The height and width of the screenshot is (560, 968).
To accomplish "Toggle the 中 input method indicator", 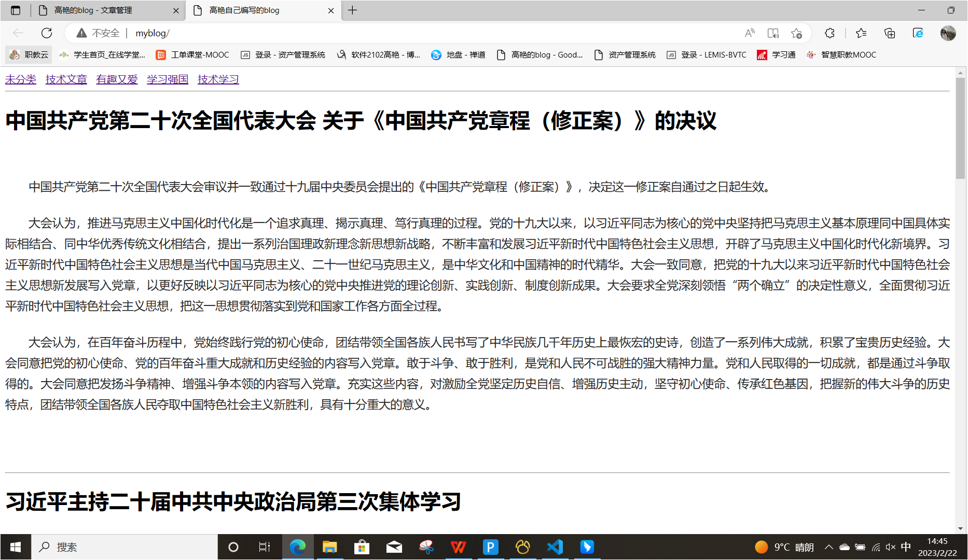I will click(x=906, y=547).
